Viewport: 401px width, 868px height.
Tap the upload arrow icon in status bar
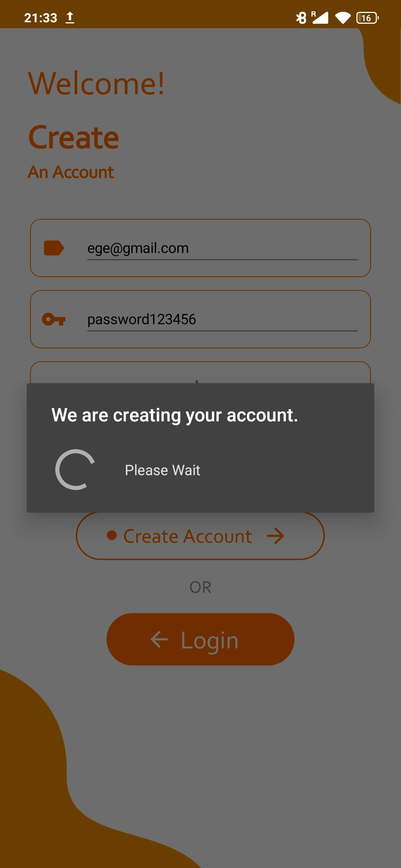[x=70, y=17]
